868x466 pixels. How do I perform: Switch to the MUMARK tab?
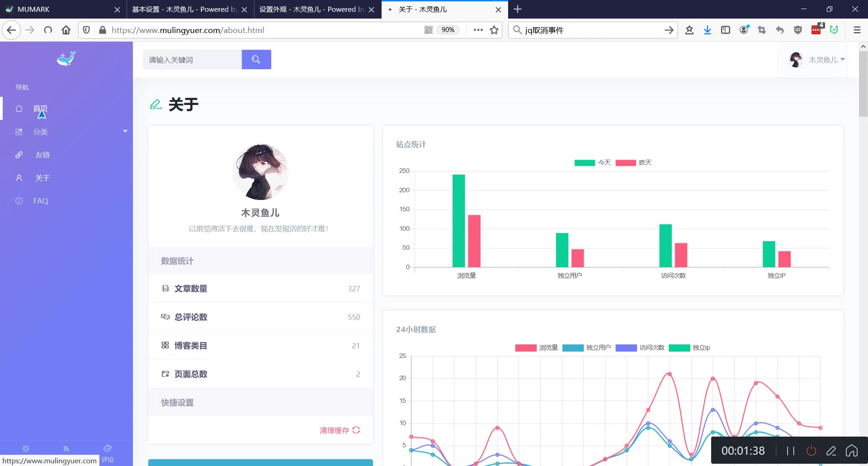[63, 10]
